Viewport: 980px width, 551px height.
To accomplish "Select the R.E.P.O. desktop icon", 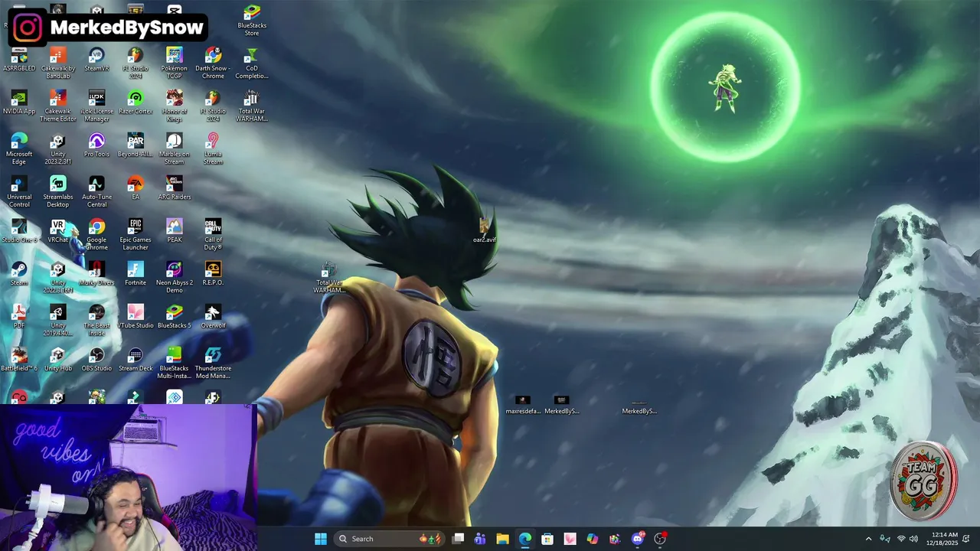I will point(213,275).
